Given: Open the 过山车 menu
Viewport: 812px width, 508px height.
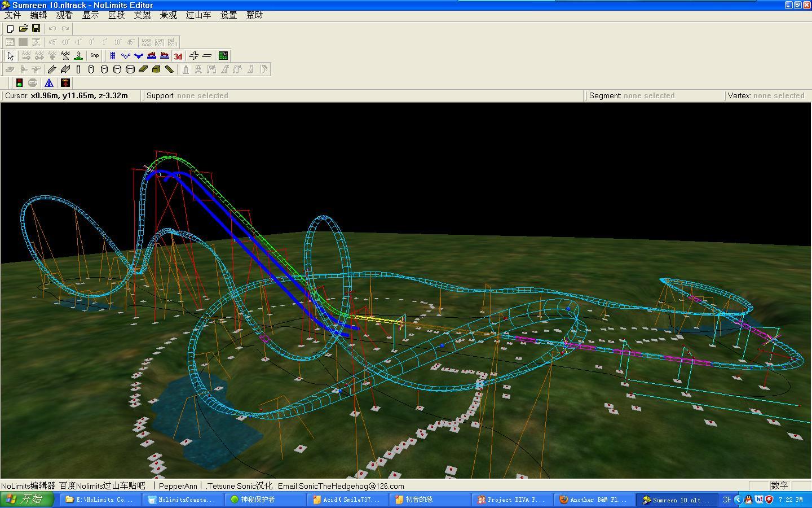Looking at the screenshot, I should [198, 15].
